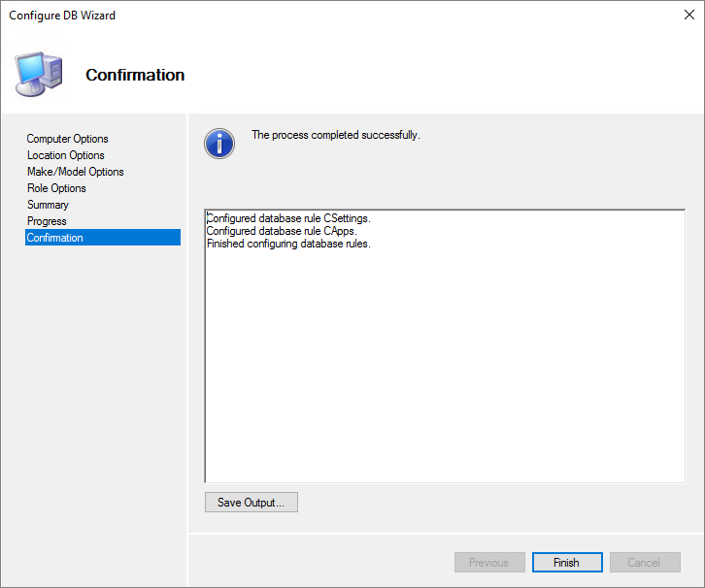This screenshot has width=705, height=588.
Task: Click the highlighted Confirmation step
Action: click(55, 238)
